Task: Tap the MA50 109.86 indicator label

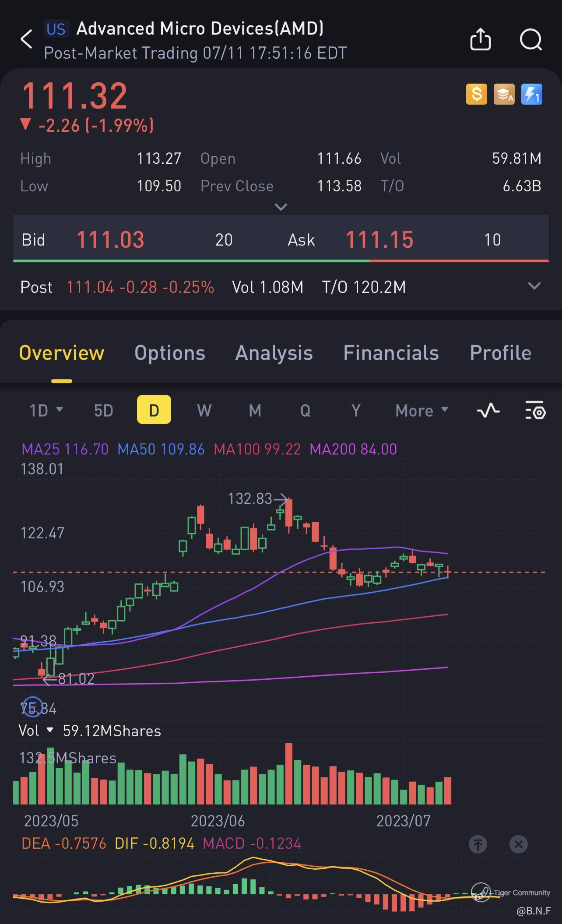Action: coord(161,449)
